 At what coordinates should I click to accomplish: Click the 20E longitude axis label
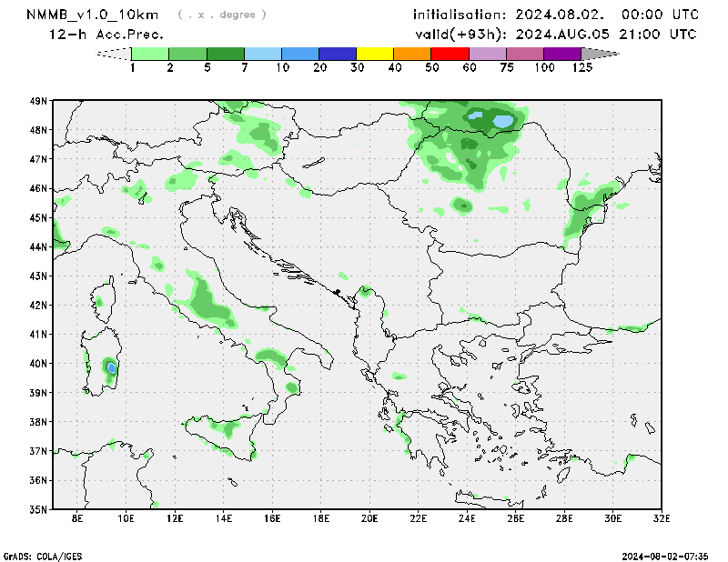[x=369, y=518]
